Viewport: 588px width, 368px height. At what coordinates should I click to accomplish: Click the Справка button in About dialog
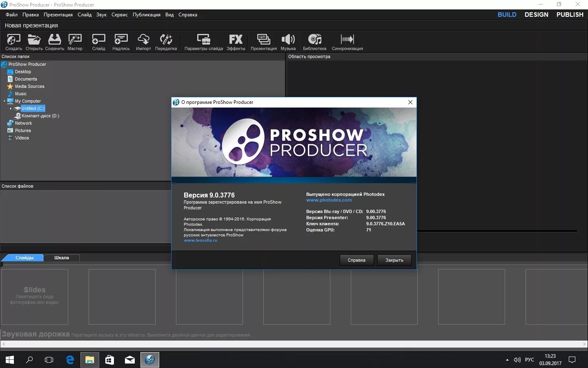356,260
